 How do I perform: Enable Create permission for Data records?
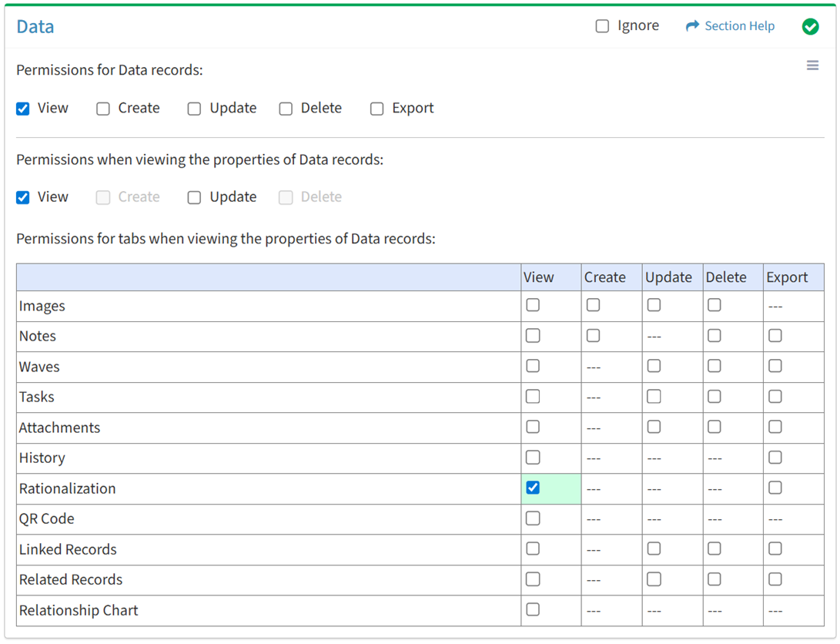point(103,109)
